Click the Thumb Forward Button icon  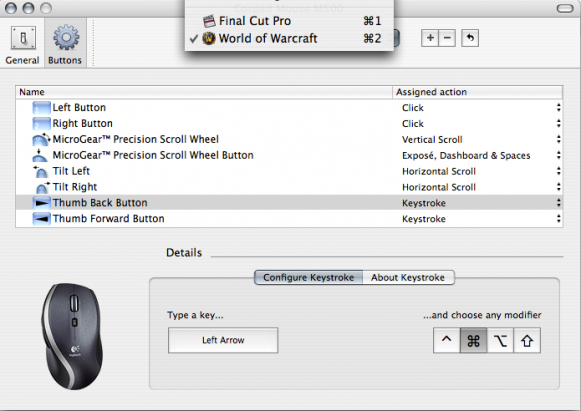coord(41,219)
